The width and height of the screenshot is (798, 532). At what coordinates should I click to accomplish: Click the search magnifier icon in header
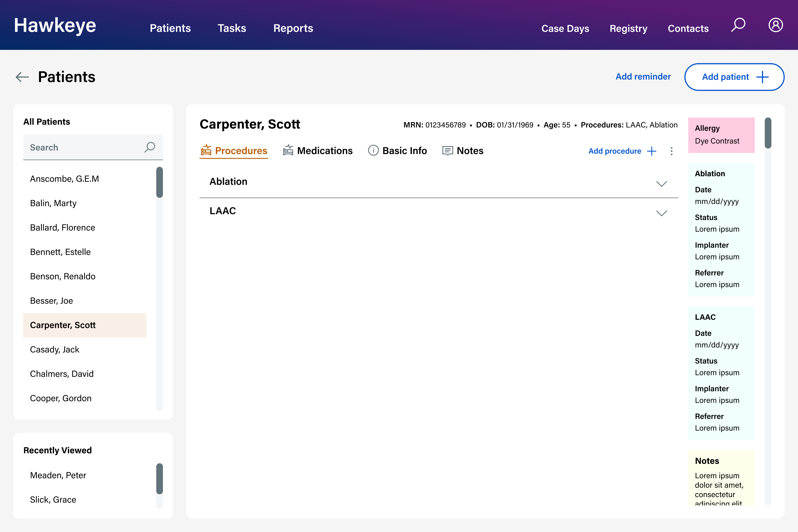tap(738, 25)
